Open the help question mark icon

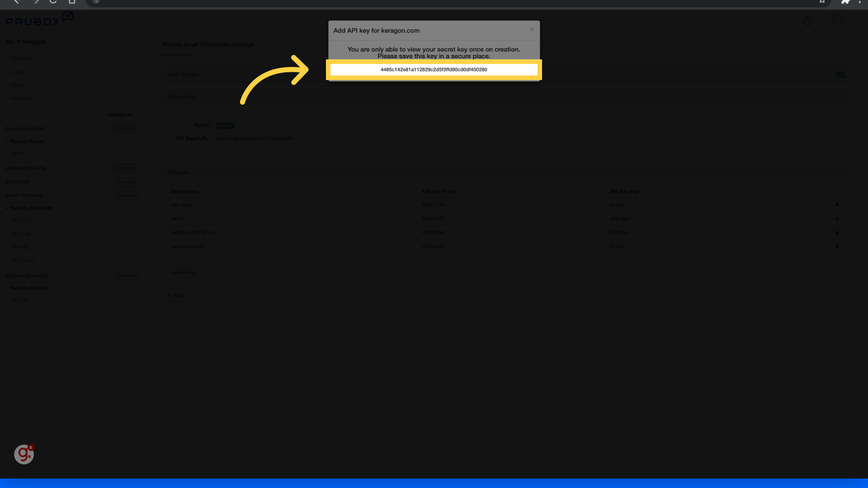[808, 21]
